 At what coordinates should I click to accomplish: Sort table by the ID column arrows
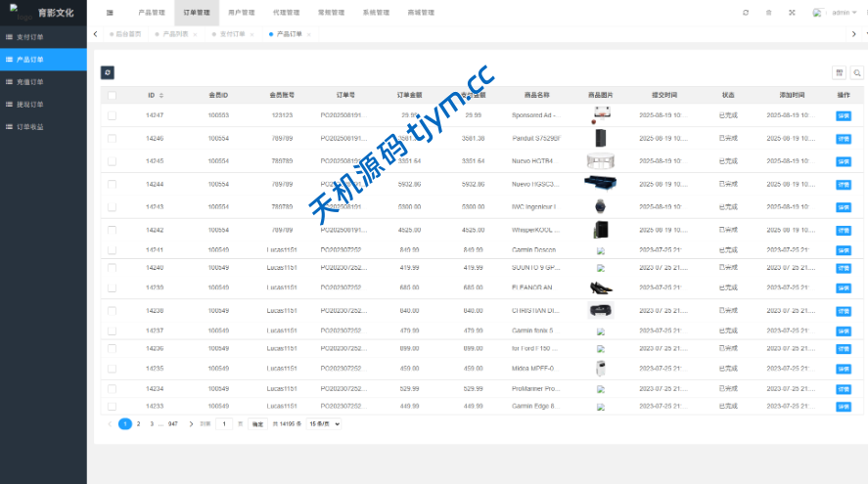pyautogui.click(x=161, y=95)
